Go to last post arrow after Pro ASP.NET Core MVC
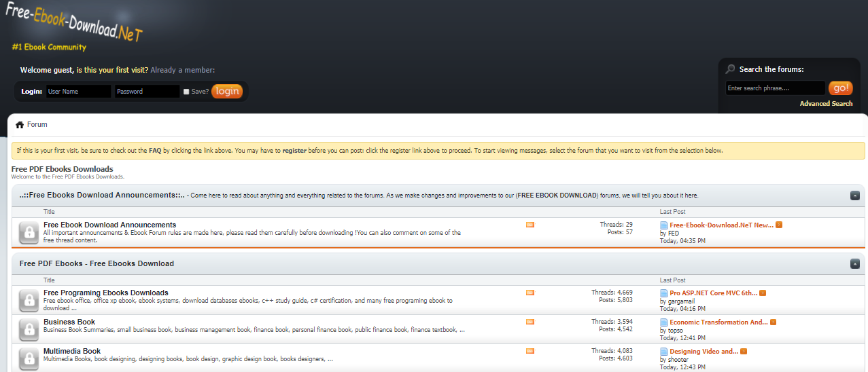This screenshot has width=868, height=372. [x=763, y=293]
